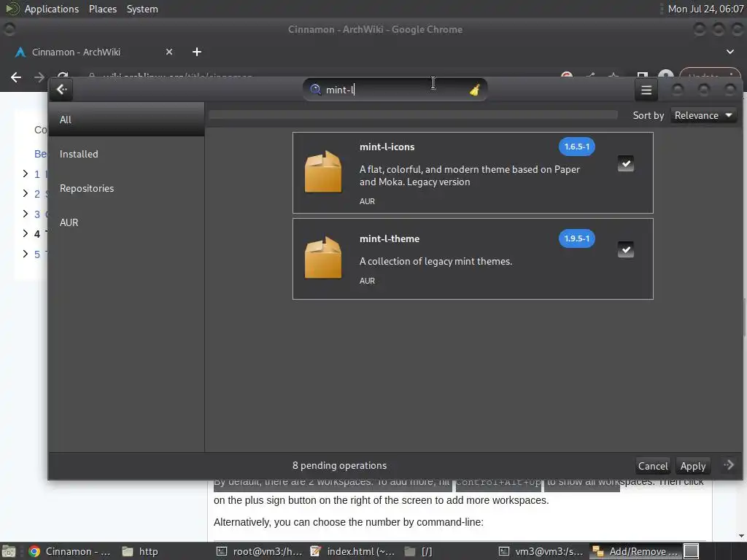
Task: Click the AUR label under mint-l-theme
Action: [367, 281]
